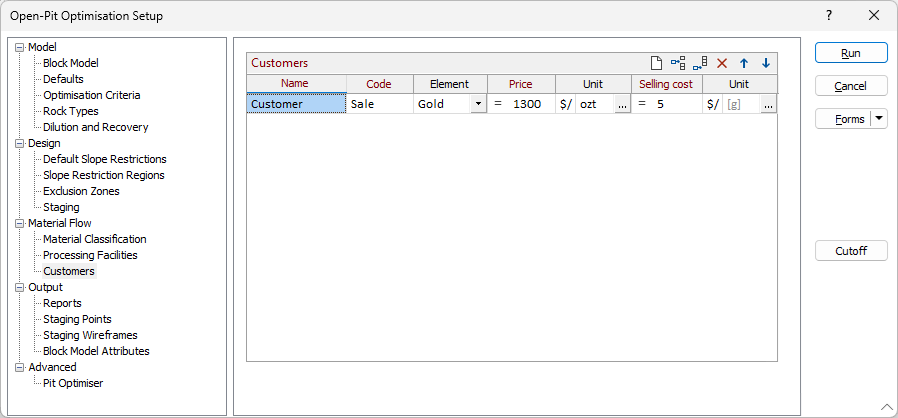Click the Cutoff button
898x418 pixels.
[851, 251]
